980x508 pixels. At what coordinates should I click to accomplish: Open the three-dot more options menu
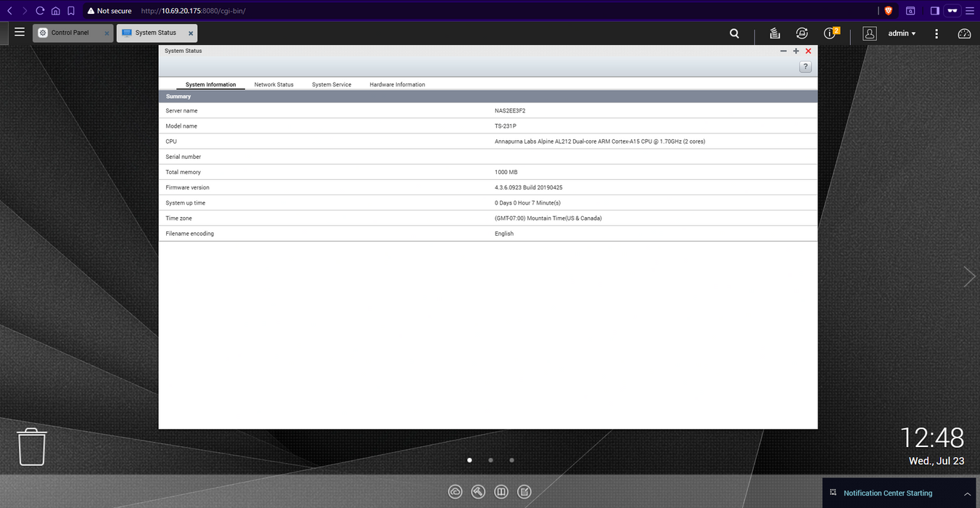(x=936, y=33)
